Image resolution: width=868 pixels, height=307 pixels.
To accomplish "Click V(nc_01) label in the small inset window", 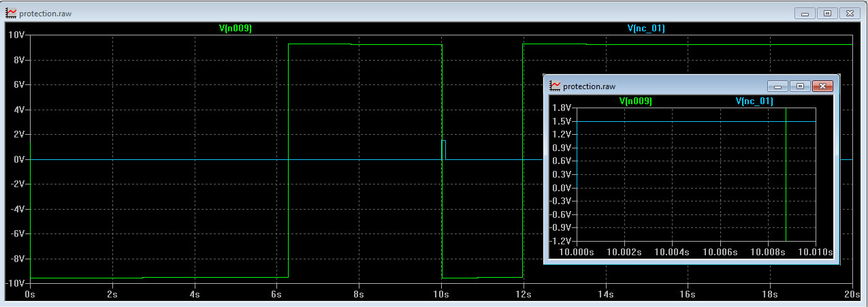I will [x=754, y=101].
